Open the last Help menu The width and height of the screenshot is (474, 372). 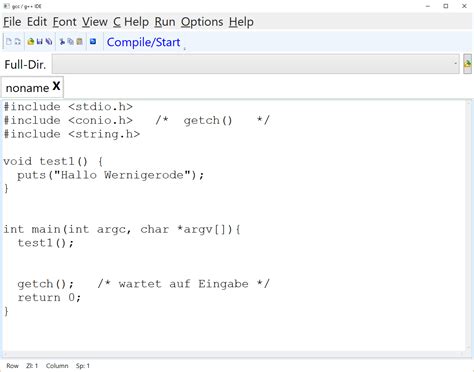(x=241, y=22)
